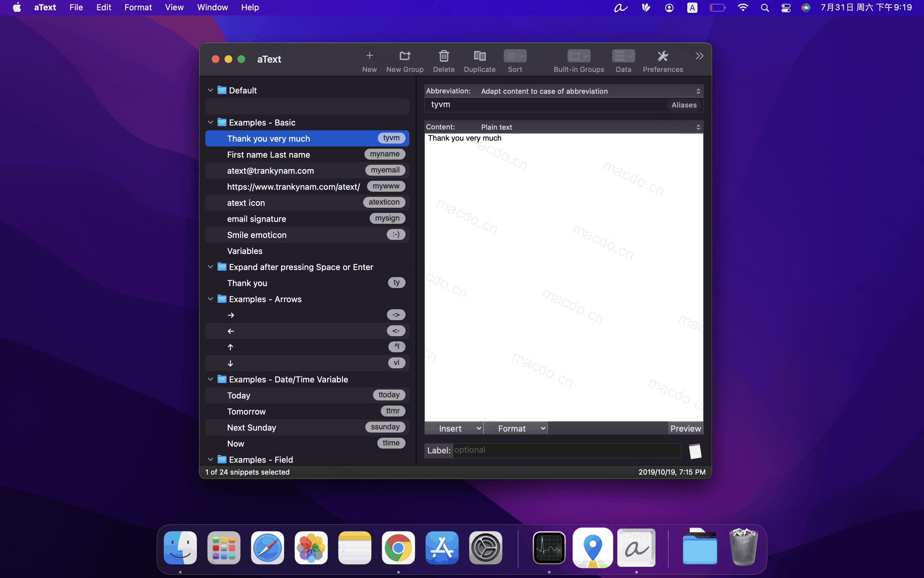Viewport: 924px width, 578px height.
Task: Open the folder stack in the Dock
Action: click(x=700, y=547)
